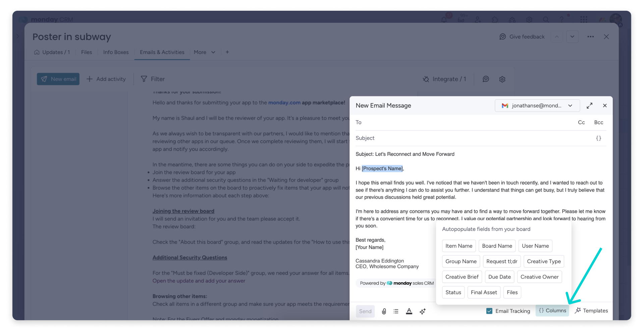
Task: Go to next item with down chevron
Action: [x=572, y=37]
